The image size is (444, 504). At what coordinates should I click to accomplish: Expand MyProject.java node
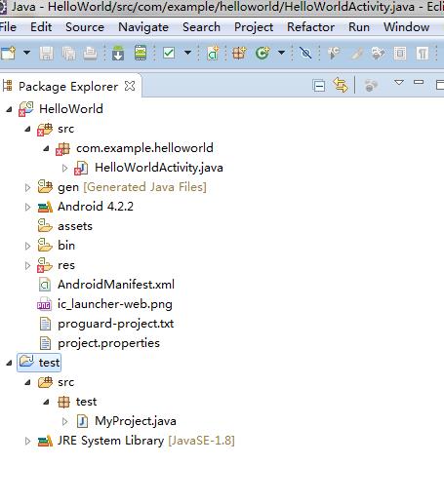coord(64,421)
